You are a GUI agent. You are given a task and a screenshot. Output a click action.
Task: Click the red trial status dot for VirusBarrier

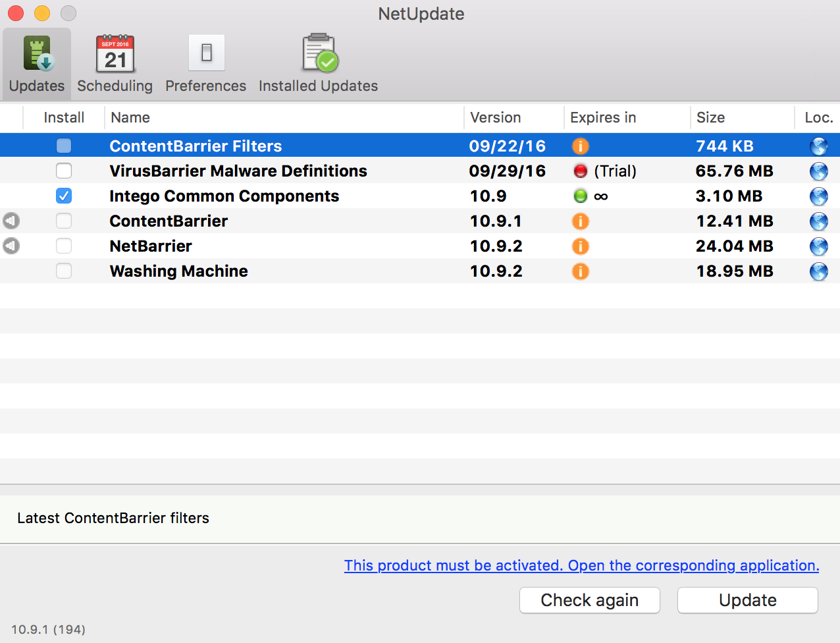pos(581,171)
